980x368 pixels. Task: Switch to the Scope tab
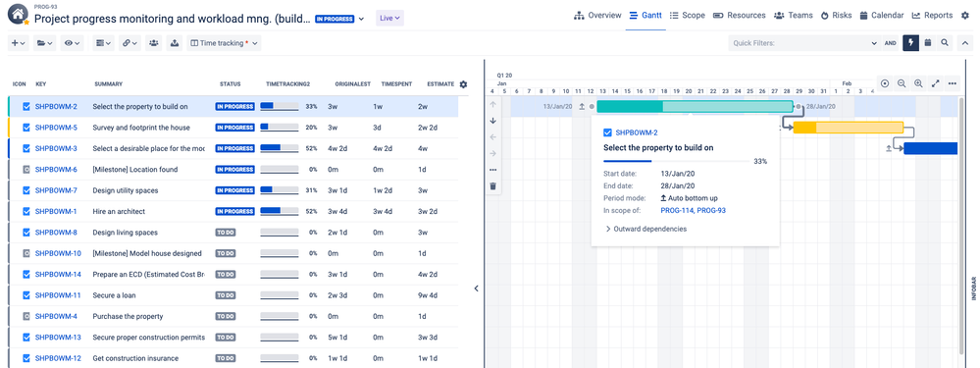click(688, 15)
